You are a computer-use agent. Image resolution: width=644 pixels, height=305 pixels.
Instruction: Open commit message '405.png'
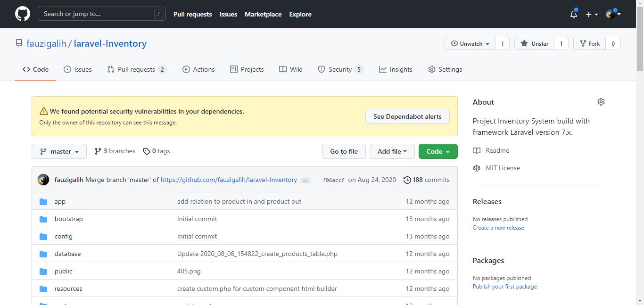189,271
